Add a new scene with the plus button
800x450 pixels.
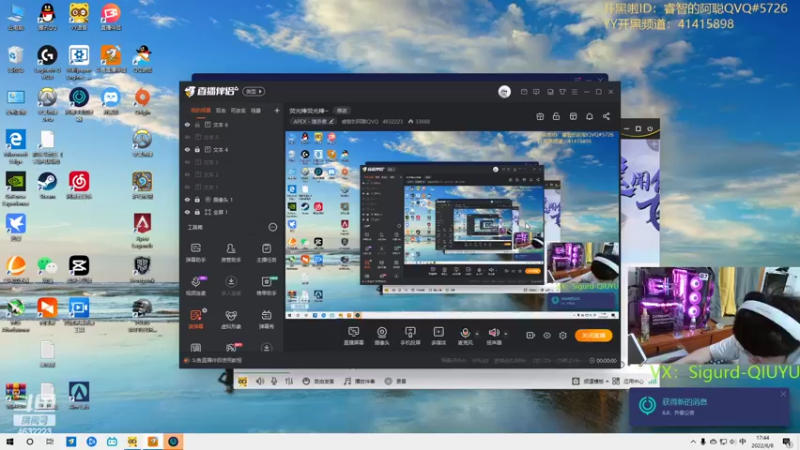pos(277,110)
